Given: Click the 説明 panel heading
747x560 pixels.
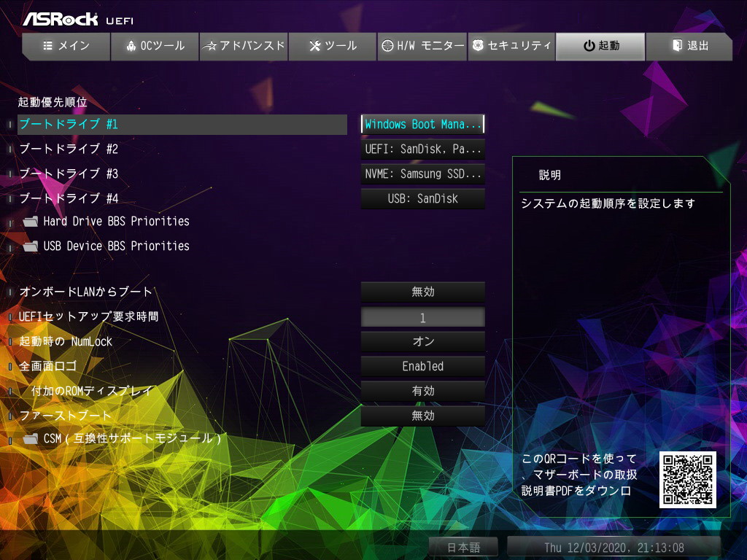Looking at the screenshot, I should tap(550, 175).
